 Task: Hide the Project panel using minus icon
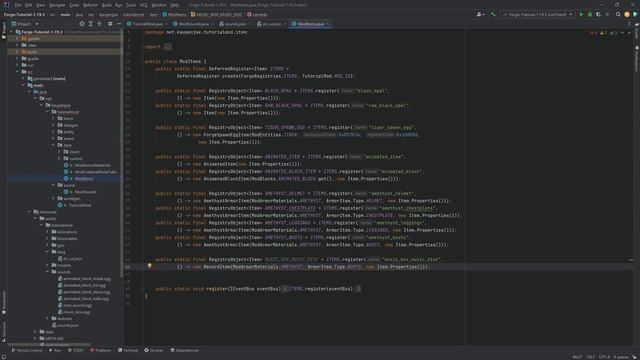119,24
